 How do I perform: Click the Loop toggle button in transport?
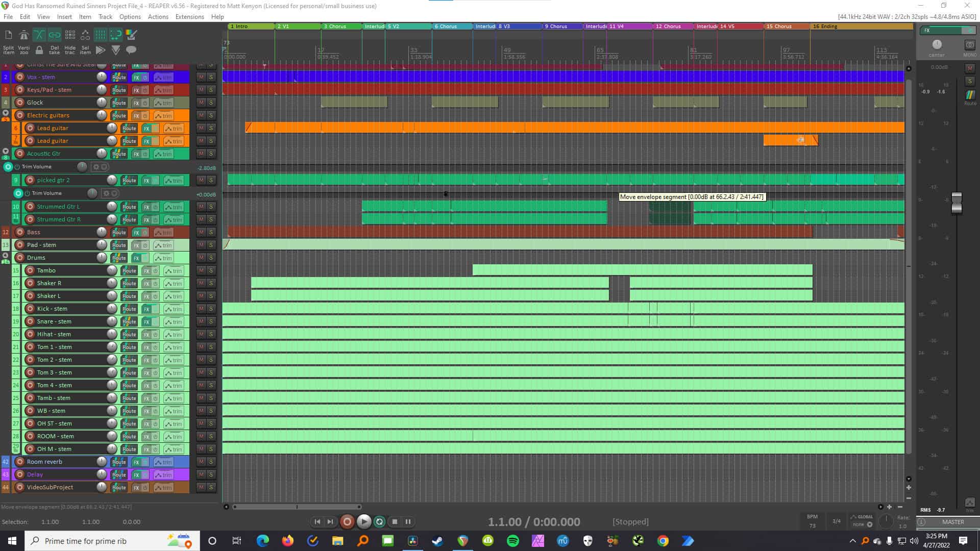(x=378, y=521)
